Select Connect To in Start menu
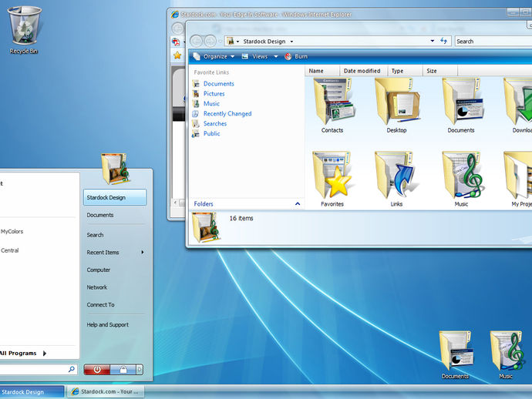Screen dimensions: 532x399 click(100, 305)
